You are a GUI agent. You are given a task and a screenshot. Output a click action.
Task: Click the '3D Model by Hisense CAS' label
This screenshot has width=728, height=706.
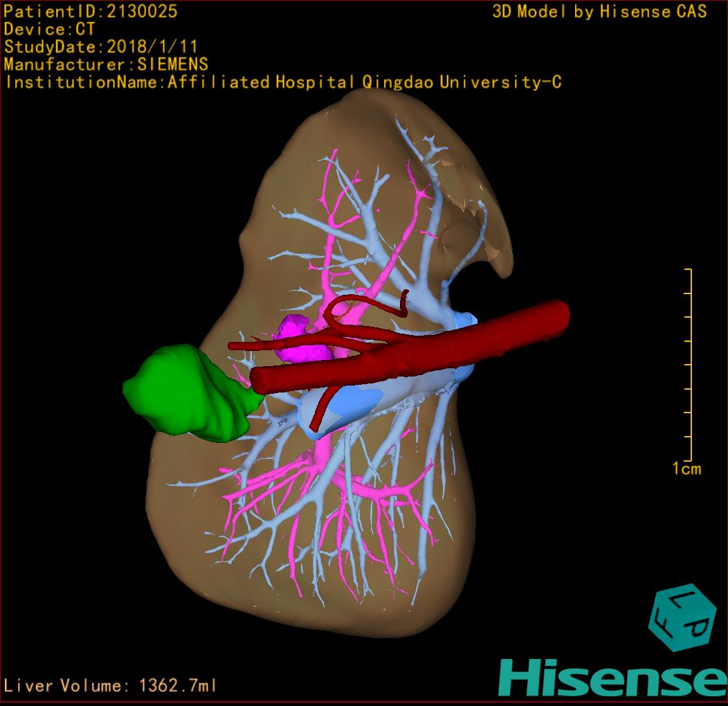coord(599,12)
